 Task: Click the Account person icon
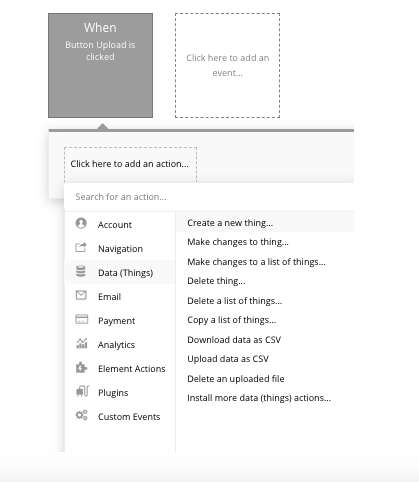[x=81, y=223]
